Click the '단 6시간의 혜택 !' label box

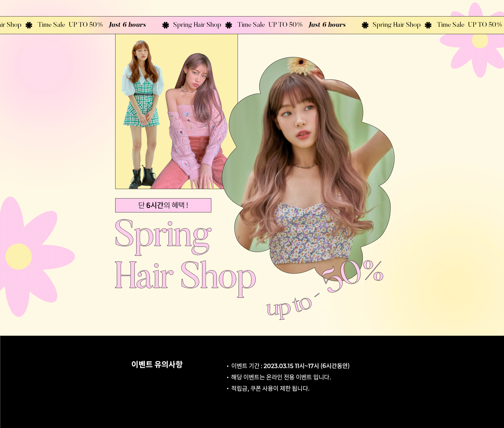pos(163,205)
